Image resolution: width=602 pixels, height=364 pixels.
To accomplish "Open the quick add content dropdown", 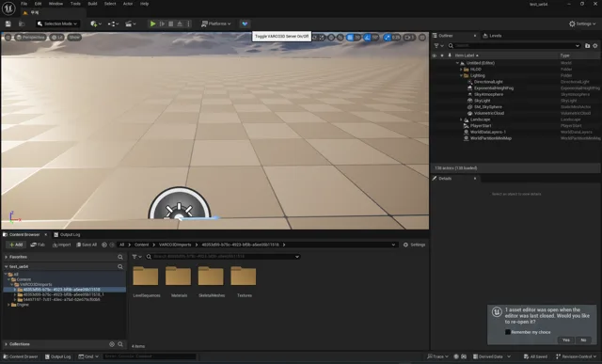I will 96,24.
